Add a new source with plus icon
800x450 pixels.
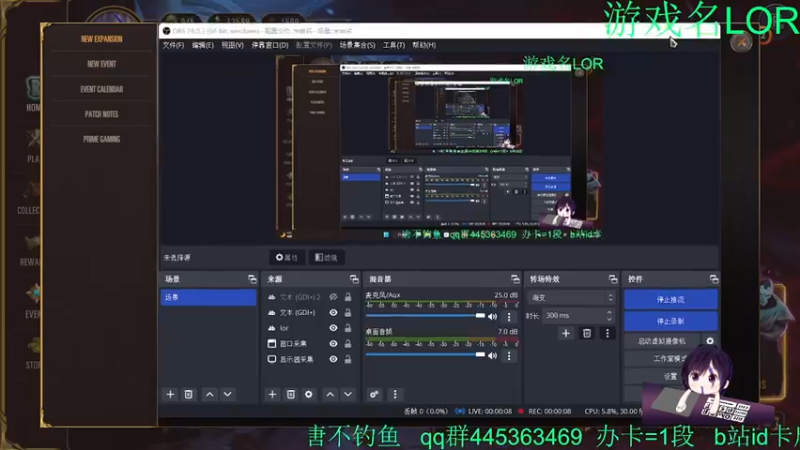tap(272, 394)
